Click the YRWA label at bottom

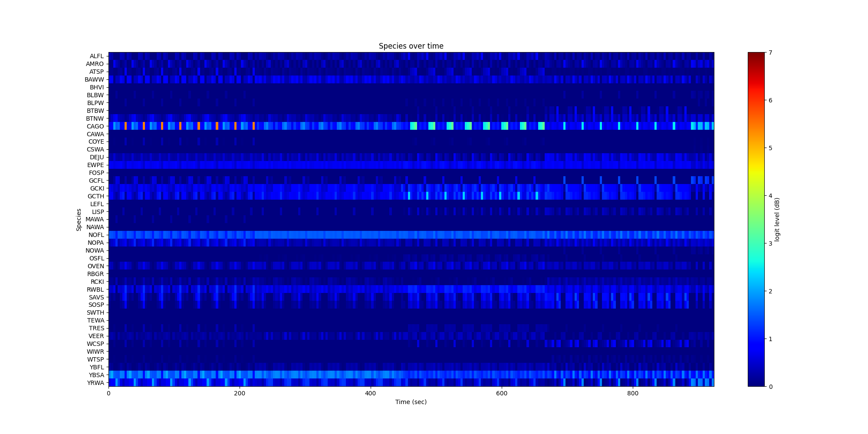[95, 383]
